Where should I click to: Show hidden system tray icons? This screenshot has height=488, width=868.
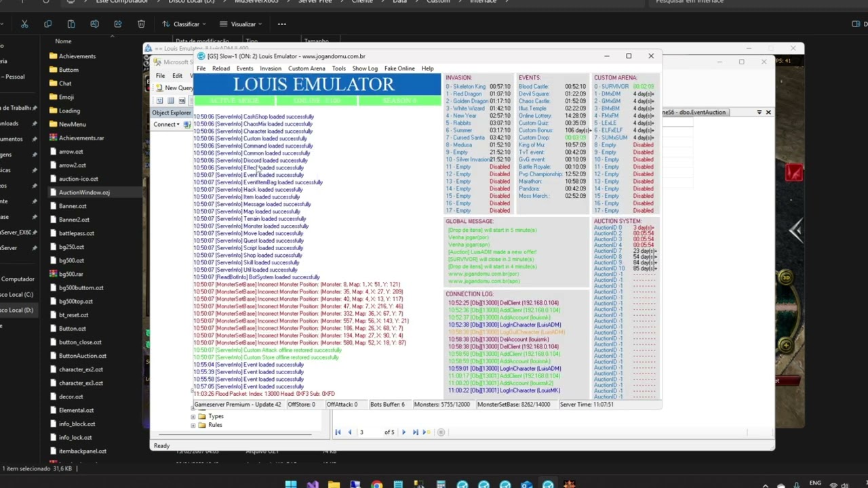(766, 485)
